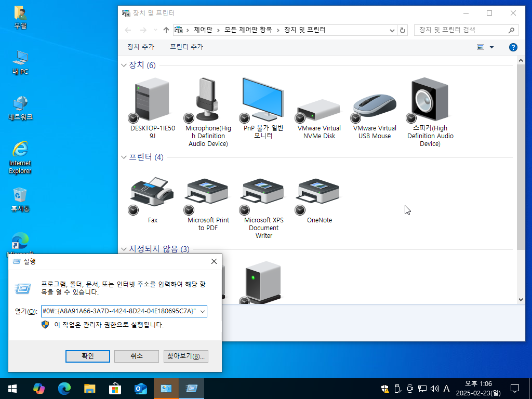This screenshot has height=399, width=532.
Task: Collapse the 지정되지 않음 (3) group
Action: [124, 249]
